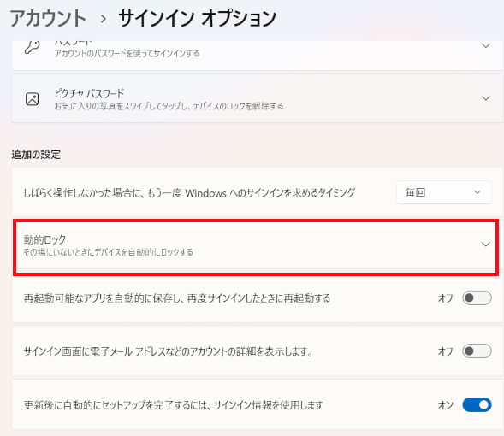504x436 pixels.
Task: Click the オン label beside the update toggle
Action: point(446,405)
